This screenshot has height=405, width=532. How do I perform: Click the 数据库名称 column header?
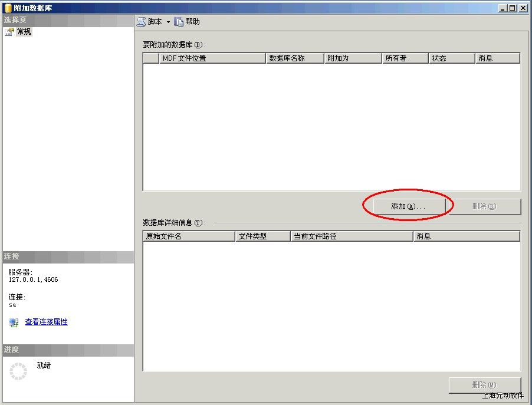click(x=295, y=58)
